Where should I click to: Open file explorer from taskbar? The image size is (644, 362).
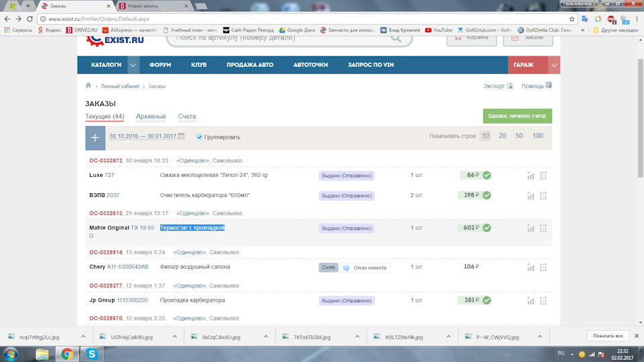tap(42, 354)
